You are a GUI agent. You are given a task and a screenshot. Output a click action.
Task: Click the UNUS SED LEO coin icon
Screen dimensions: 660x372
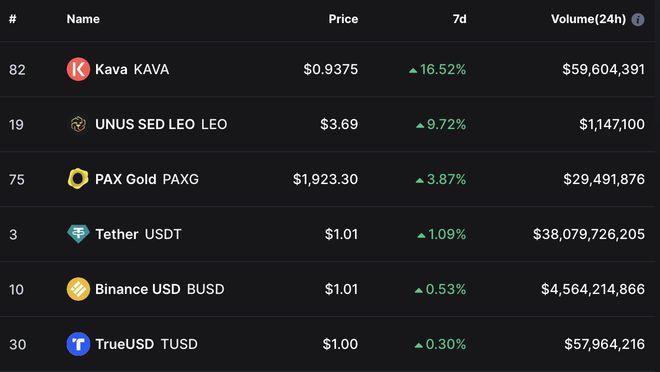pyautogui.click(x=78, y=124)
